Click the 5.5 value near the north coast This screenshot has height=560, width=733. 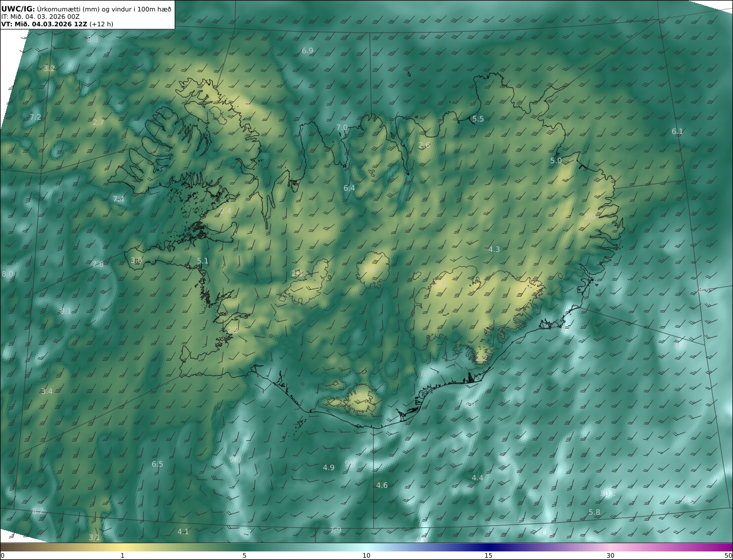pyautogui.click(x=478, y=119)
